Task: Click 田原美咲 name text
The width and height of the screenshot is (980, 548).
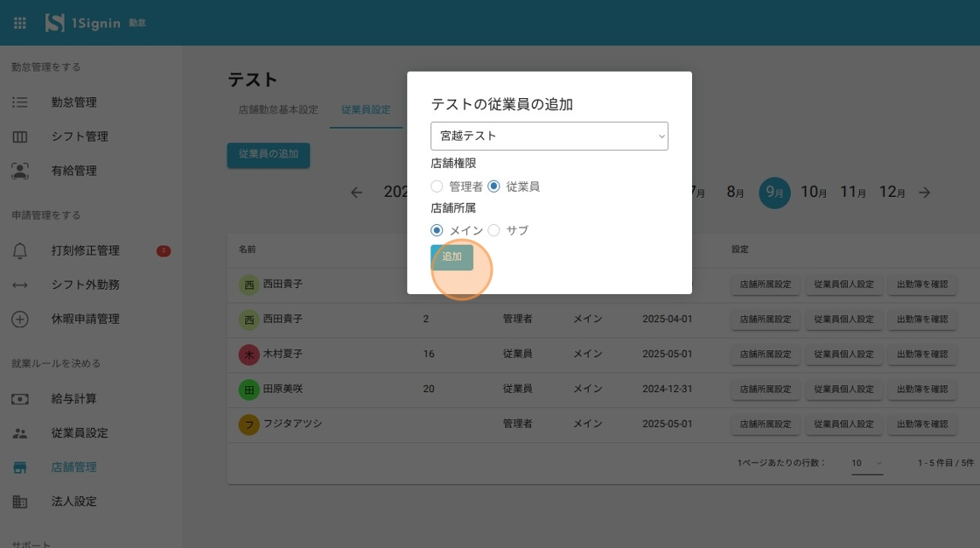Action: pos(283,389)
